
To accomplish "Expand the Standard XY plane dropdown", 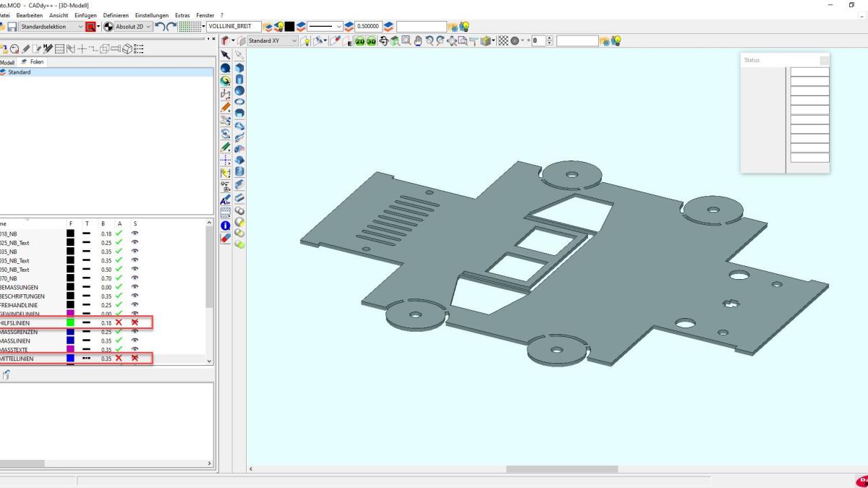I will [294, 41].
